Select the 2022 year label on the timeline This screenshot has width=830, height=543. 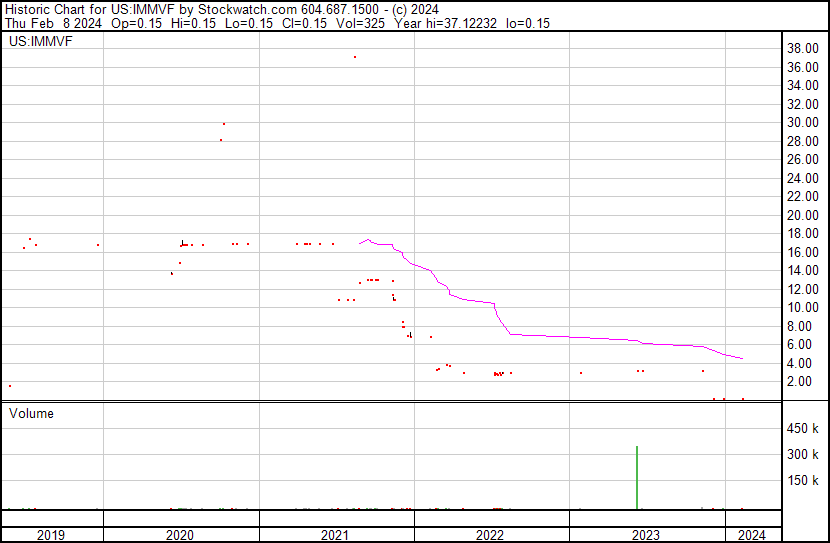(x=490, y=535)
